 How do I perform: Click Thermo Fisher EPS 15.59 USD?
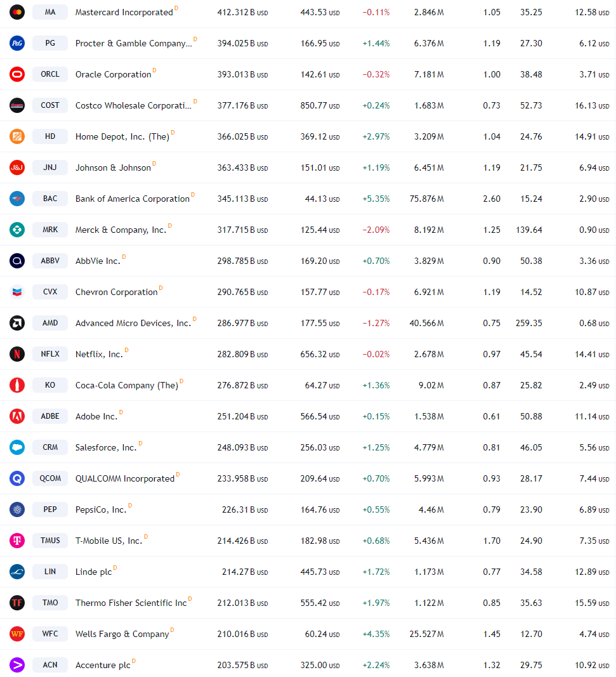tap(592, 603)
